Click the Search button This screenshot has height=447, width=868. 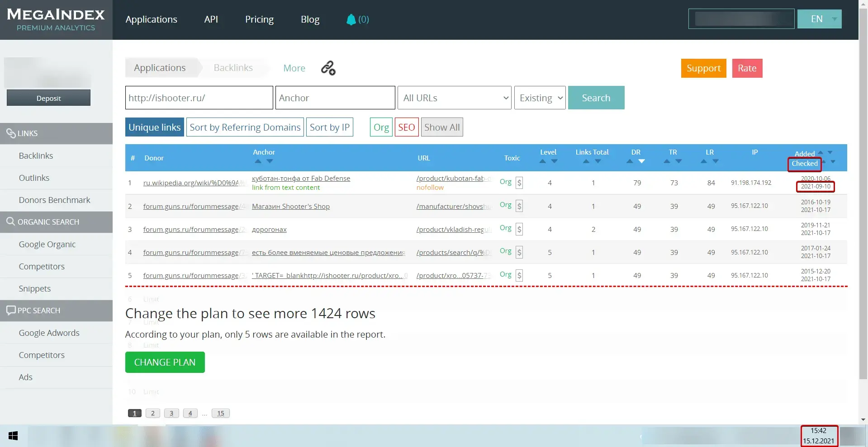click(596, 98)
